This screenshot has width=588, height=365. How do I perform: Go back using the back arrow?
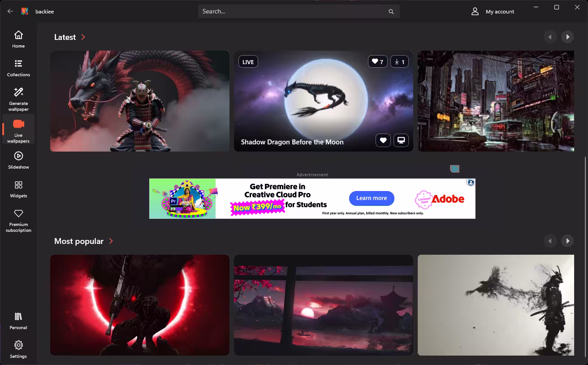[x=10, y=11]
